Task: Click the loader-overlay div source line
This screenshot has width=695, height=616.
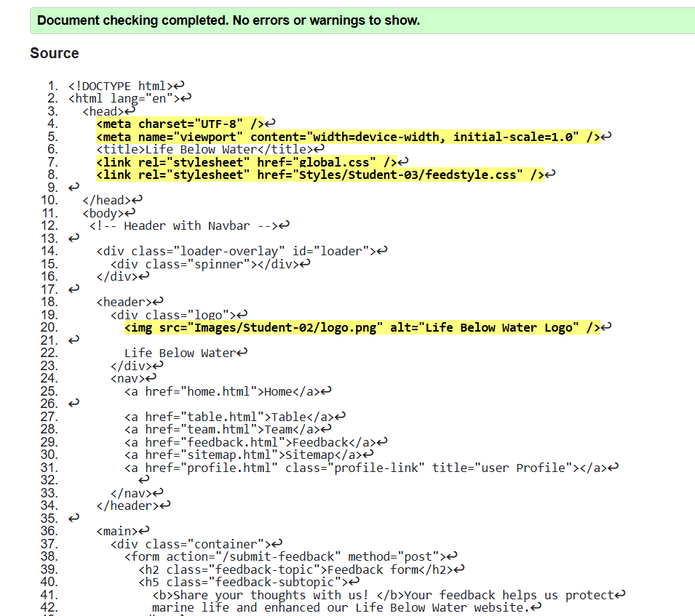Action: pos(236,251)
